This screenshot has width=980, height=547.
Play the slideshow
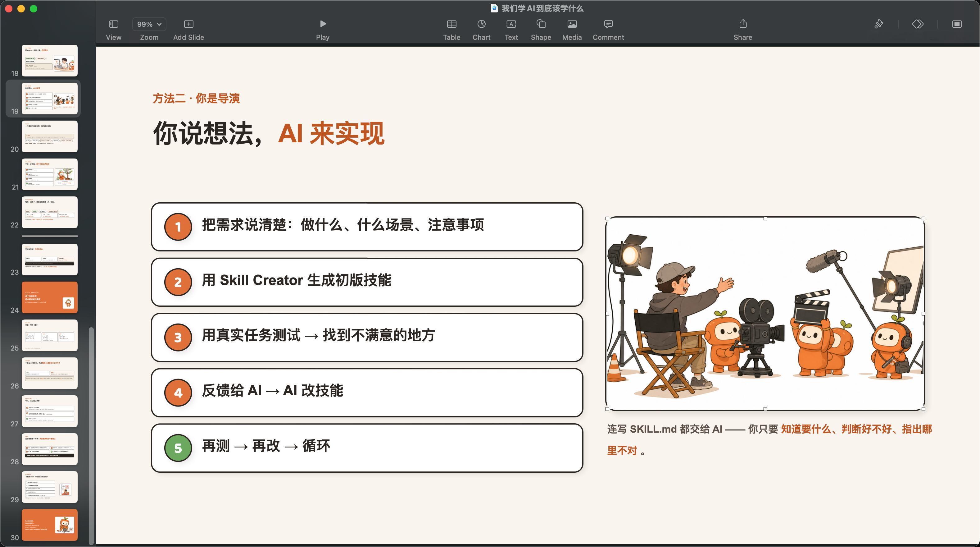(323, 30)
